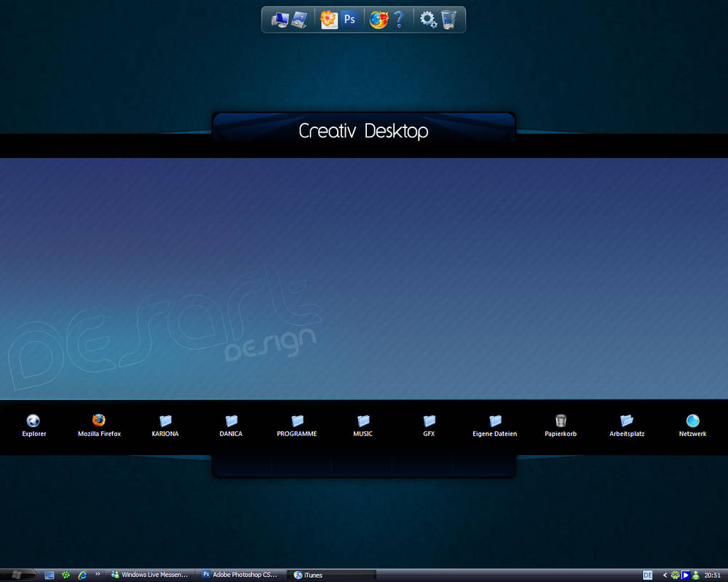Open the PROGRAMME folder
Image resolution: width=728 pixels, height=582 pixels.
[x=297, y=426]
